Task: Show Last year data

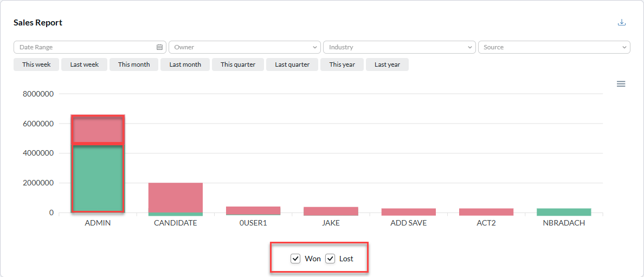Action: (x=387, y=65)
